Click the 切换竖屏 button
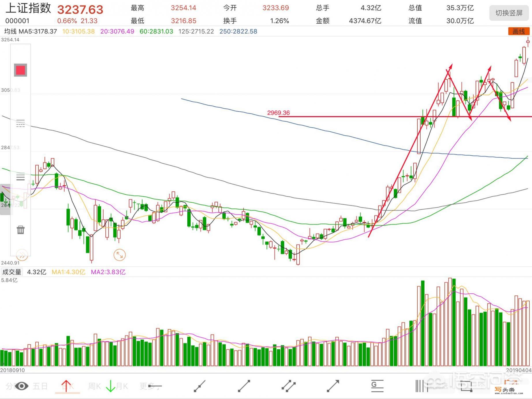The height and width of the screenshot is (399, 532). (509, 13)
